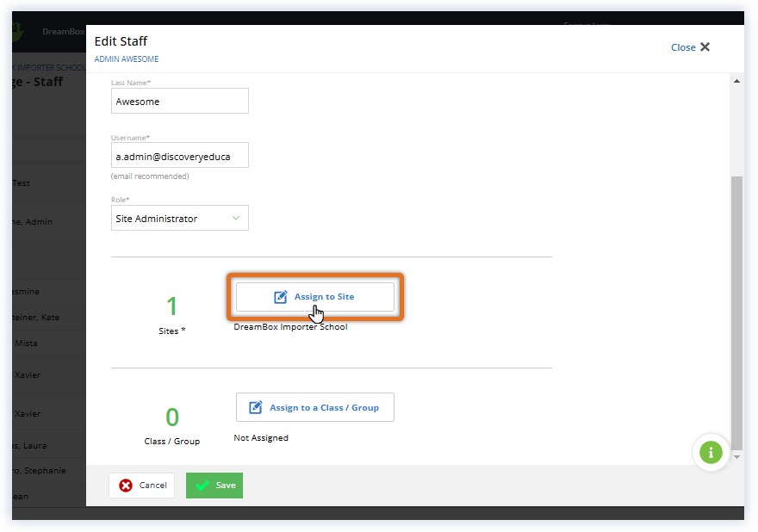Click the red X icon on Cancel

pos(126,486)
